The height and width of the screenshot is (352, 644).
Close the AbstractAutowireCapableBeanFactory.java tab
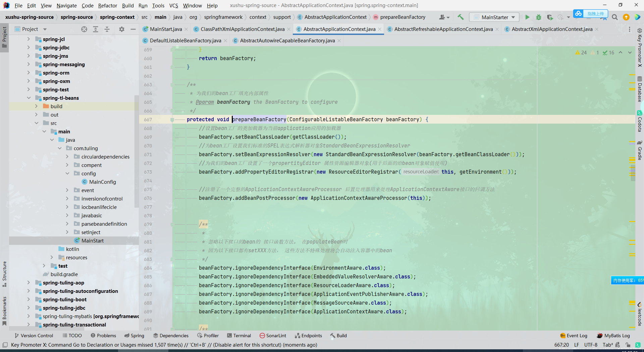(x=339, y=41)
